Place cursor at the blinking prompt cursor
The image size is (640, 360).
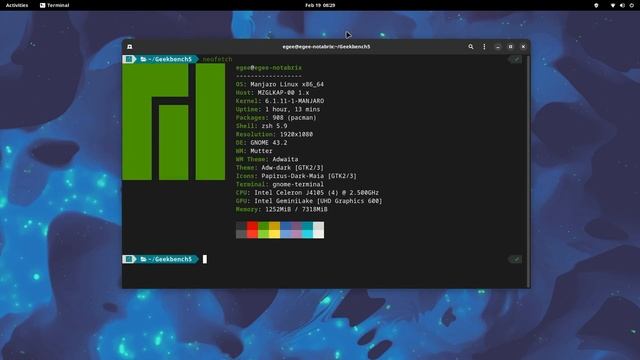[x=205, y=259]
